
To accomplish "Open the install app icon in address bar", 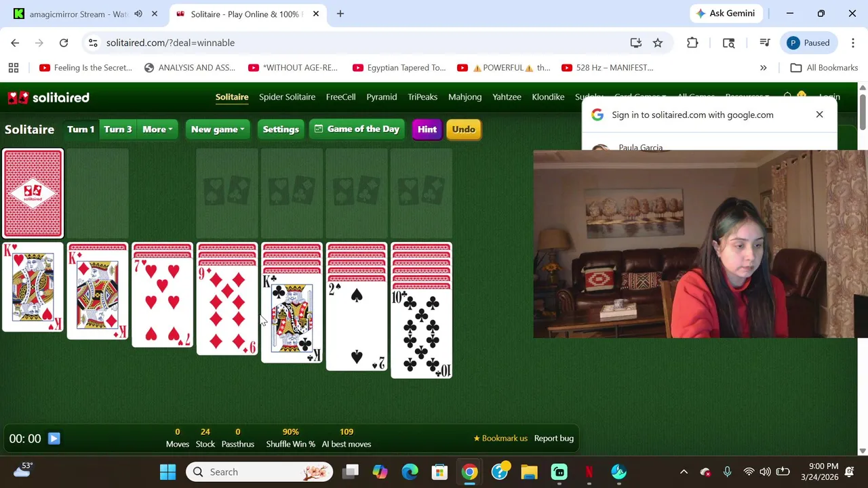I will click(x=636, y=43).
